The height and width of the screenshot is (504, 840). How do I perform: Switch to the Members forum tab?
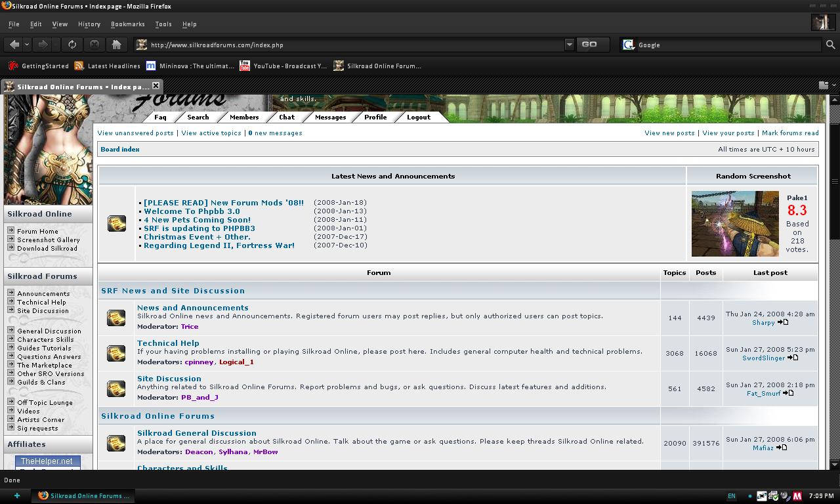[x=244, y=117]
